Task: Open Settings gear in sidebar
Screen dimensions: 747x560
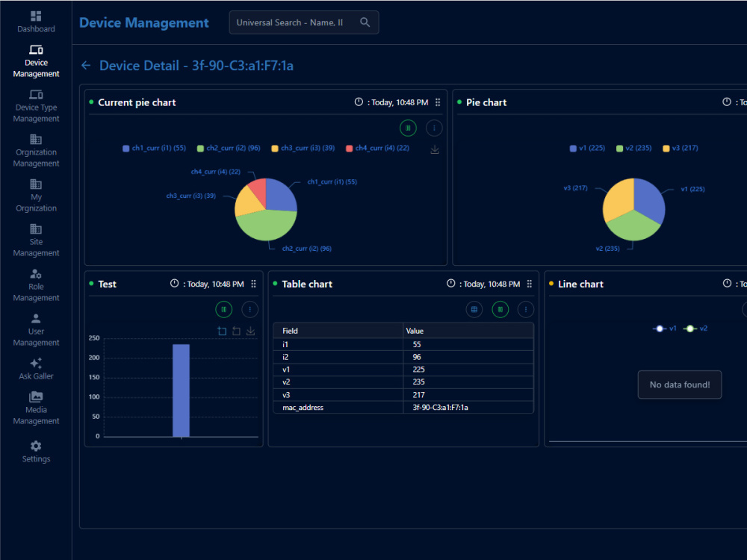Action: click(x=36, y=452)
